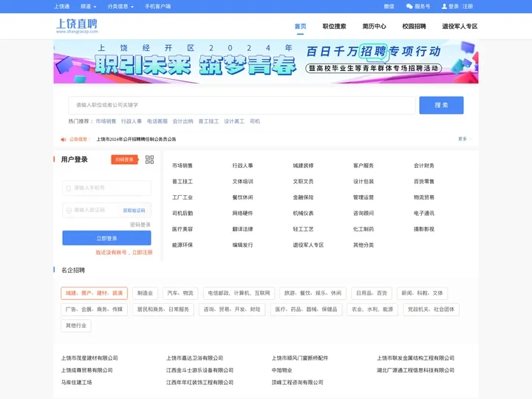Focus the phone number input field
Viewport: 532px width, 399px height.
[x=106, y=188]
